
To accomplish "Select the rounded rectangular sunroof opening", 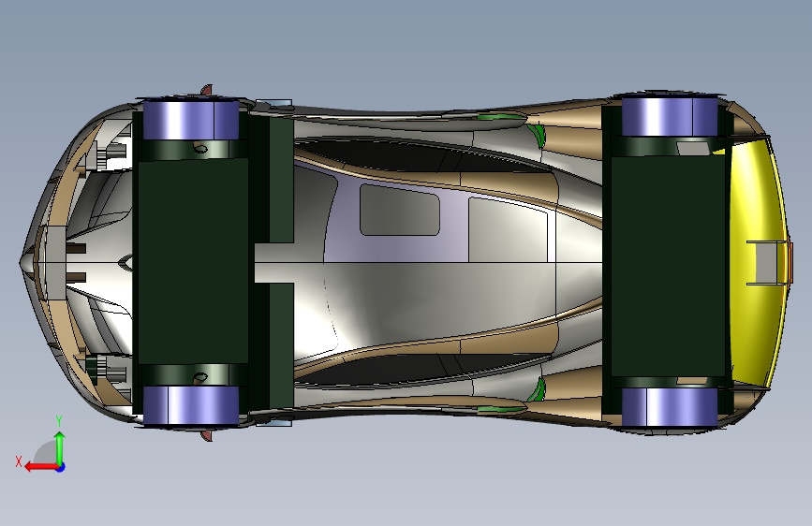I will pyautogui.click(x=399, y=210).
